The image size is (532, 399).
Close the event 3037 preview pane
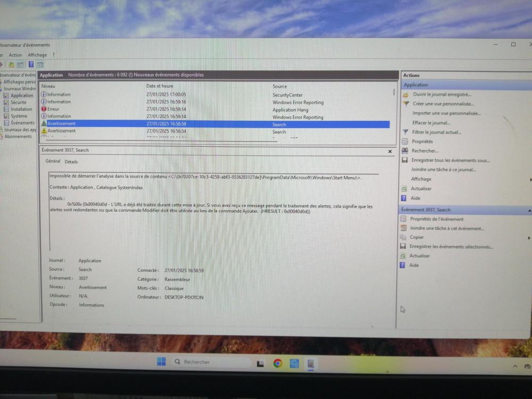(390, 152)
